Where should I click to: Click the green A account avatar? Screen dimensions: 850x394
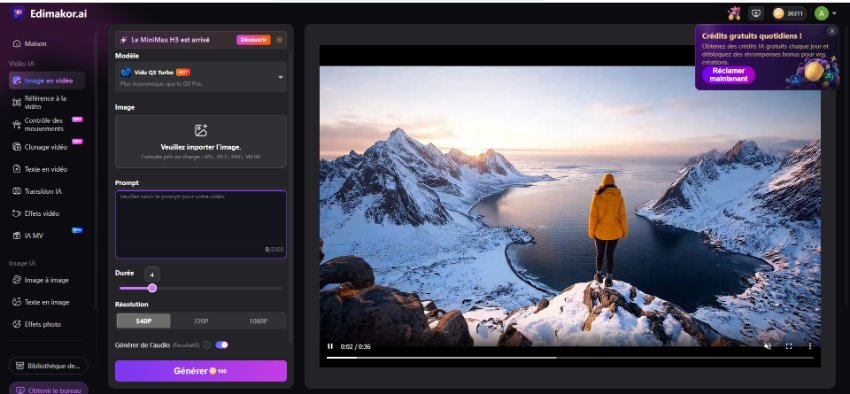[x=821, y=14]
